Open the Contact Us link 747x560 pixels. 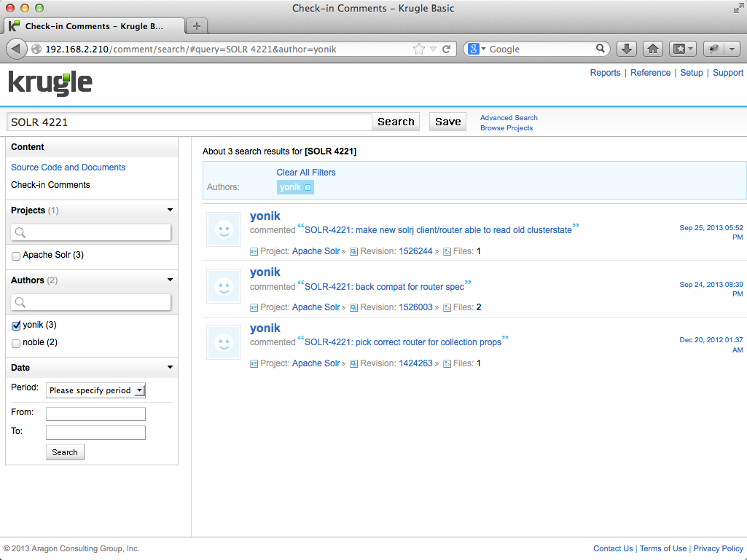pyautogui.click(x=613, y=548)
